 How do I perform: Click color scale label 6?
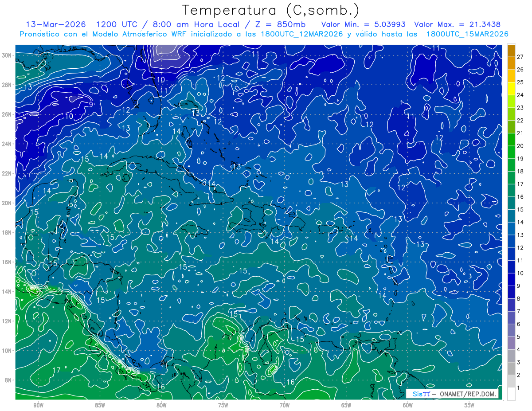pos(519,324)
